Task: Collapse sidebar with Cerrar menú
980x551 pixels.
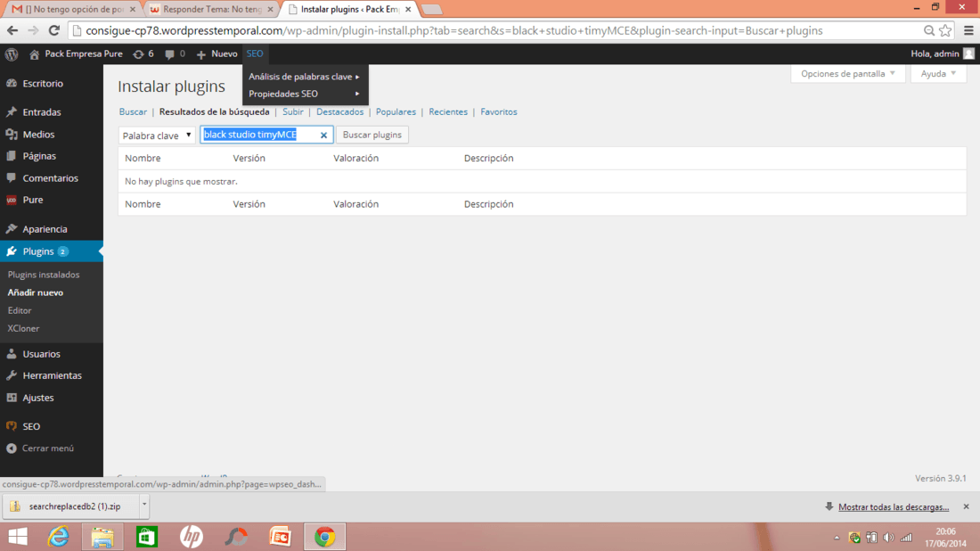Action: click(47, 448)
